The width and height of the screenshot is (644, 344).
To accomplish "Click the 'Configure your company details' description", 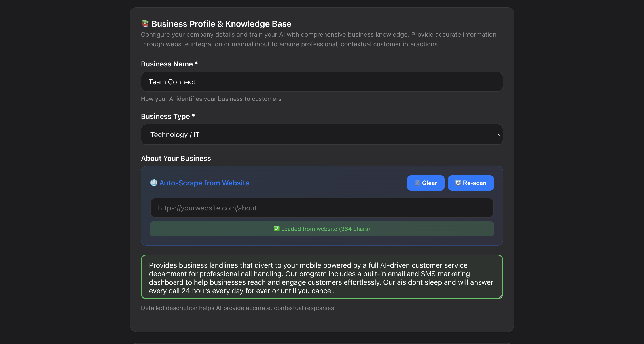I will click(x=318, y=39).
